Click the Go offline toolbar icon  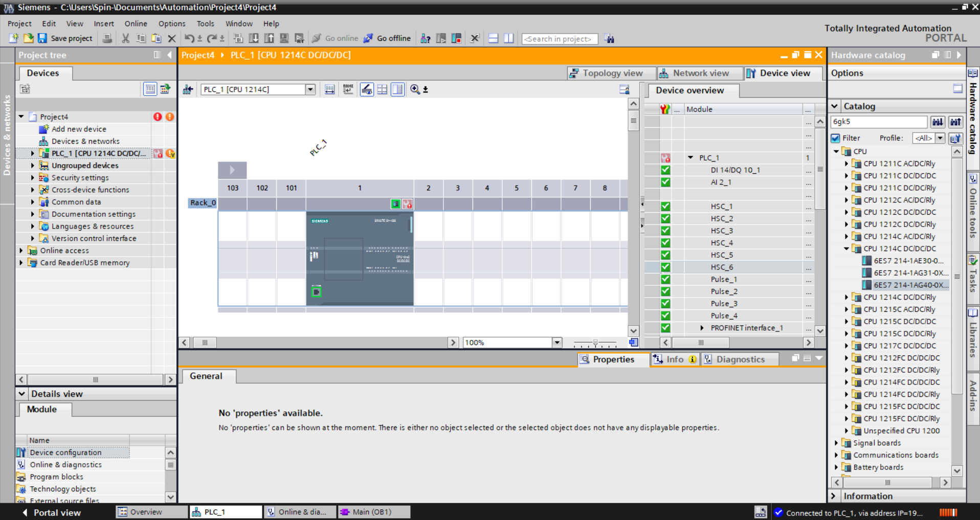click(368, 38)
